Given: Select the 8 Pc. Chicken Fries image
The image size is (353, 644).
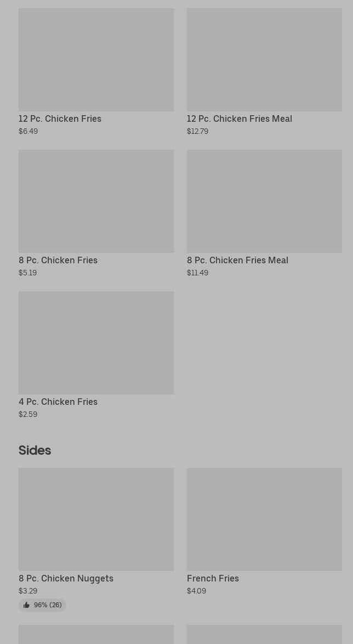Looking at the screenshot, I should [x=96, y=201].
